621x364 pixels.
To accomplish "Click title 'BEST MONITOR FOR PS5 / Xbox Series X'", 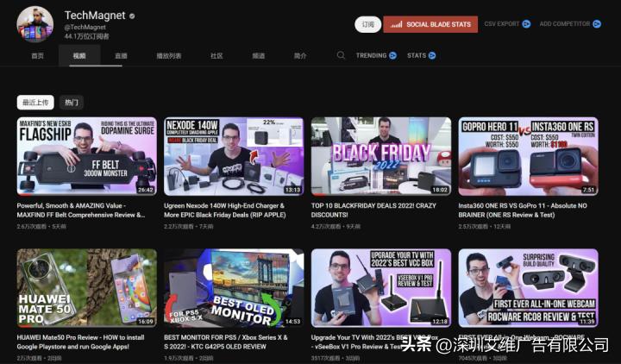I will (x=226, y=342).
